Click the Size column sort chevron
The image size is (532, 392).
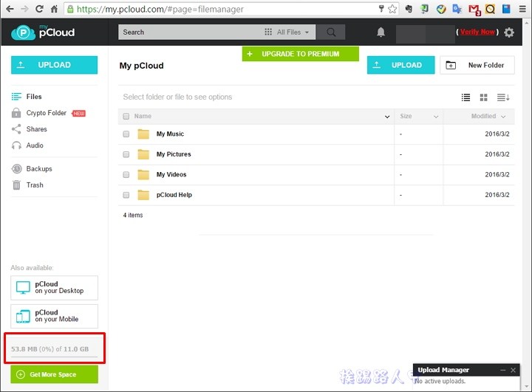tap(436, 117)
